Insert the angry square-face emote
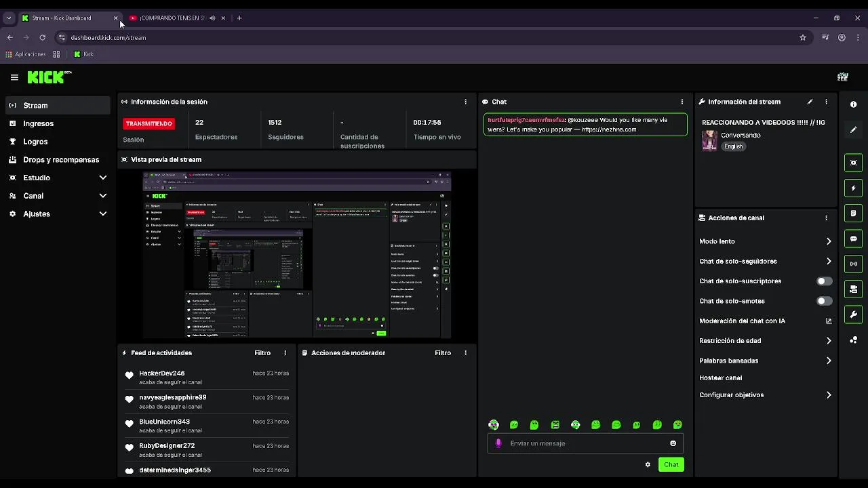The image size is (868, 488). point(555,425)
